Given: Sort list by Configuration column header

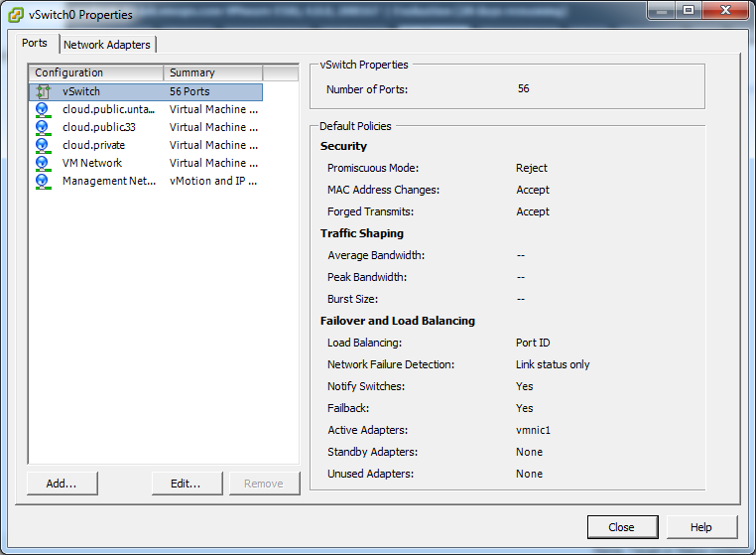Looking at the screenshot, I should tap(95, 72).
